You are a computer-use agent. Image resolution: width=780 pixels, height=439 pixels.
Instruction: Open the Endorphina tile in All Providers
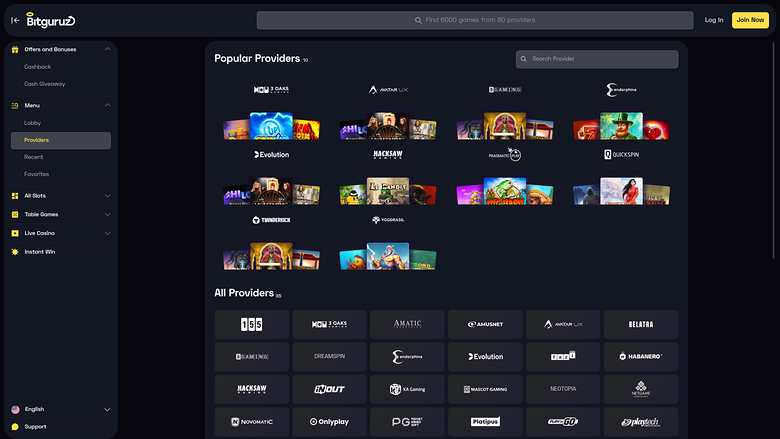[x=407, y=356]
